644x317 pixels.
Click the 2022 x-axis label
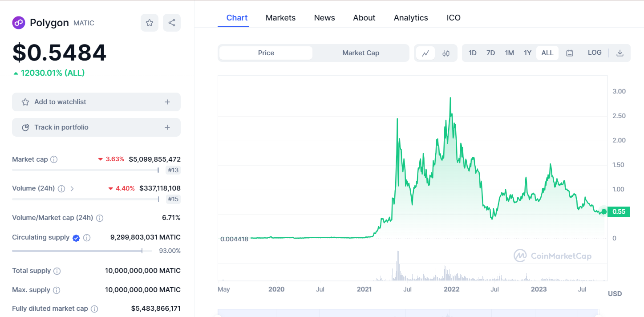(451, 289)
